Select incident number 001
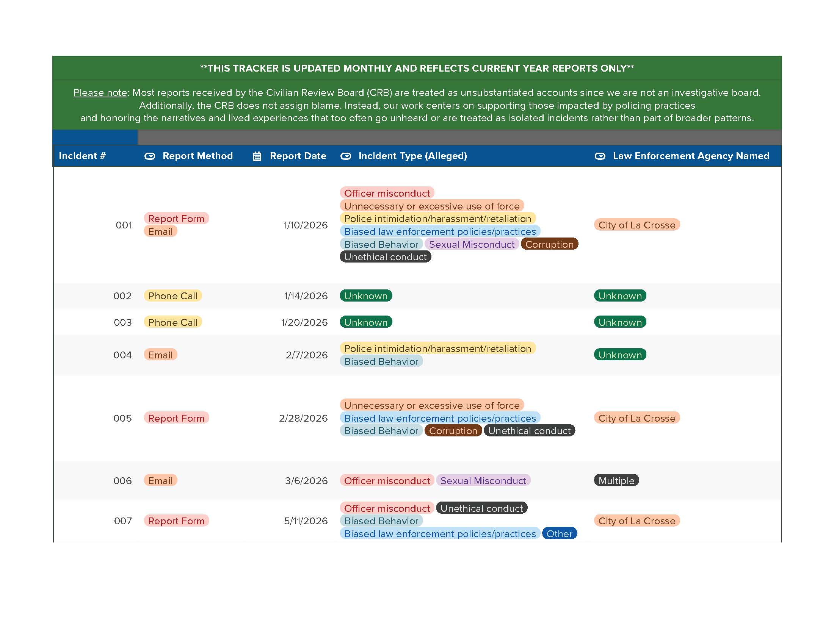The height and width of the screenshot is (644, 834). (x=124, y=225)
